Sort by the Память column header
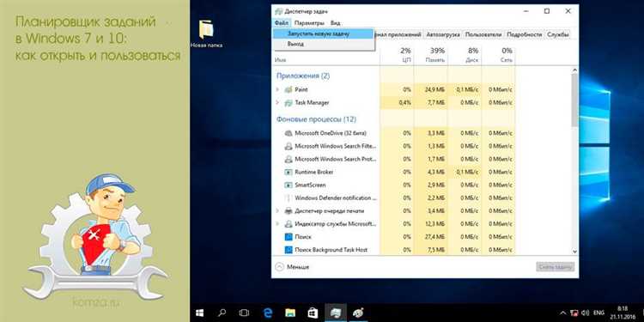 430,56
